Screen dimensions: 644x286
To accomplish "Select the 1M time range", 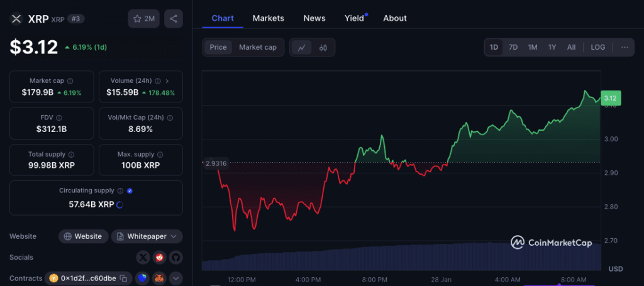I will [x=533, y=47].
